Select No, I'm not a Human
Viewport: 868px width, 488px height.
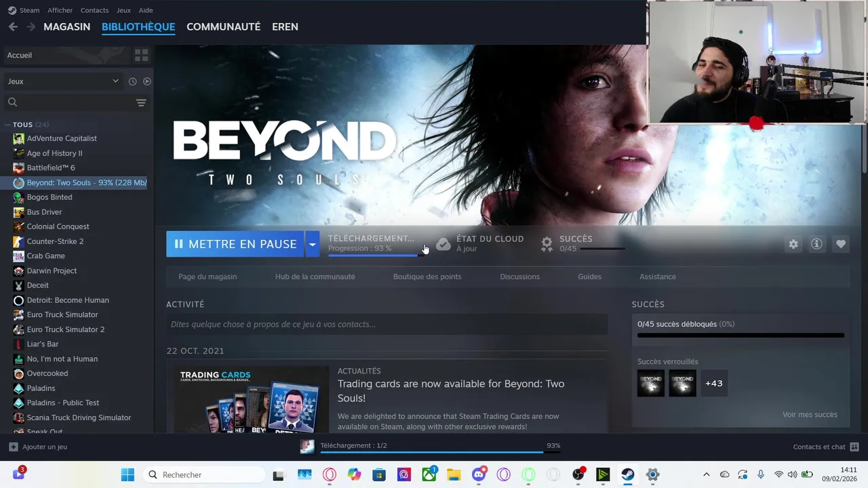pyautogui.click(x=62, y=359)
